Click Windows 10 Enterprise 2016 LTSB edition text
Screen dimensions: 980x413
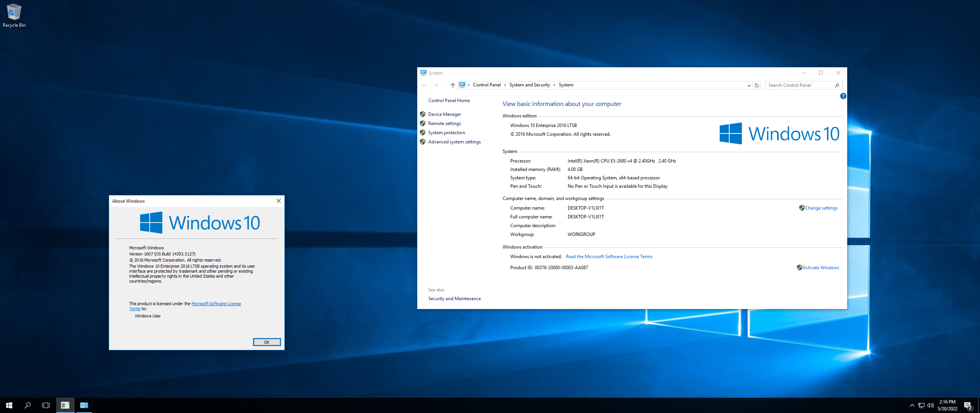[543, 125]
